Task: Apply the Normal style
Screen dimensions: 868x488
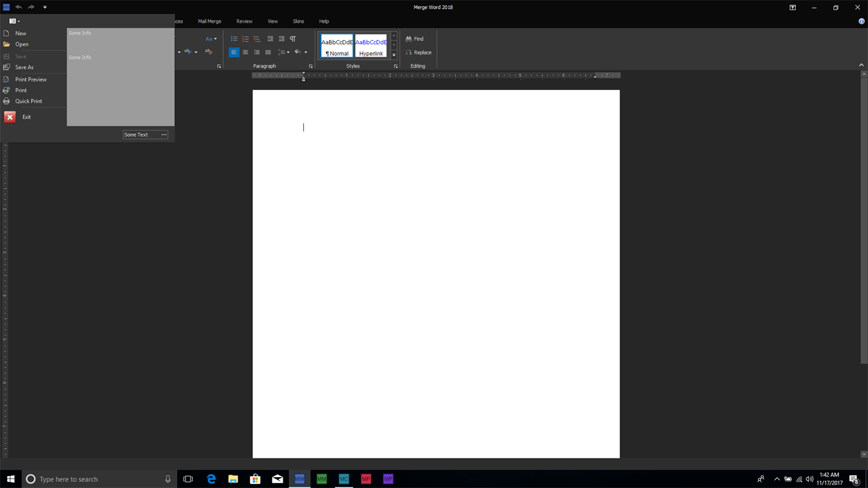Action: (337, 46)
